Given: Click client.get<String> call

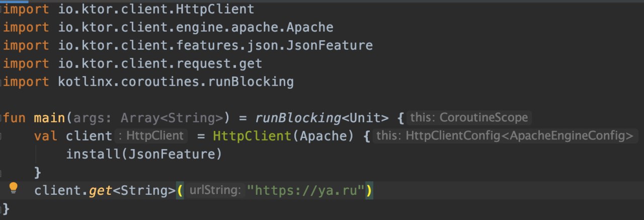Looking at the screenshot, I should (x=105, y=191).
